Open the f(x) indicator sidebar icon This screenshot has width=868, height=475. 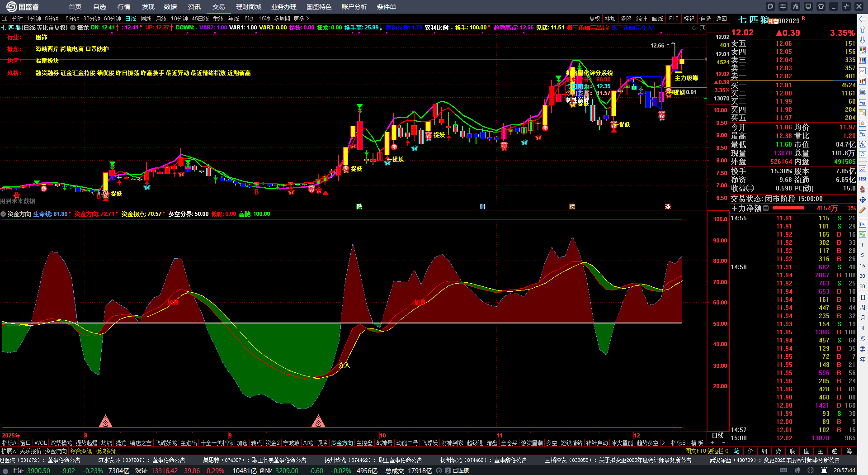pyautogui.click(x=863, y=144)
